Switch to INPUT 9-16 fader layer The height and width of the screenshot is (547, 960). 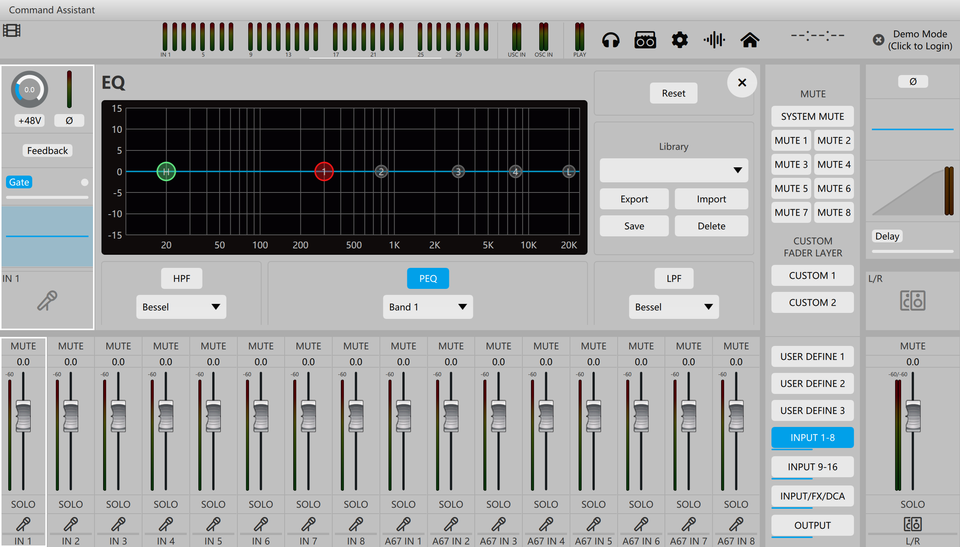[812, 466]
